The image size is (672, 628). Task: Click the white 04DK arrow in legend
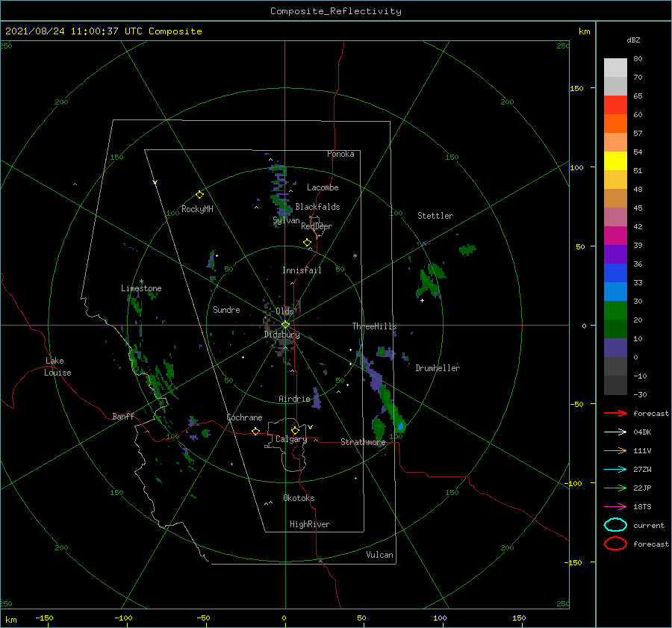[x=615, y=432]
